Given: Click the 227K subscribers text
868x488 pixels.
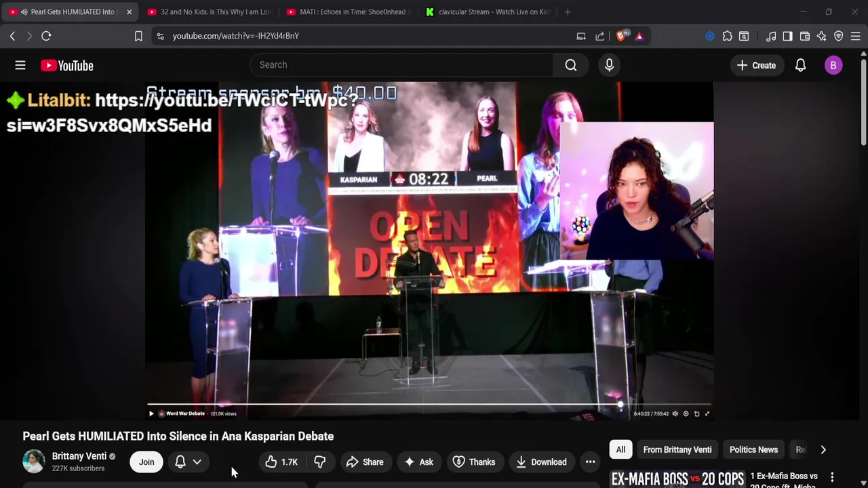Looking at the screenshot, I should [78, 468].
